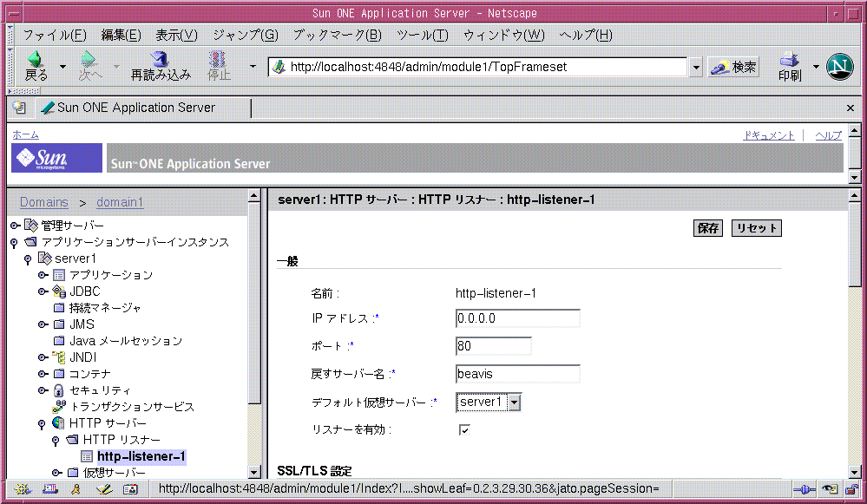Click the Print (印刷) icon
867x504 pixels.
(790, 66)
